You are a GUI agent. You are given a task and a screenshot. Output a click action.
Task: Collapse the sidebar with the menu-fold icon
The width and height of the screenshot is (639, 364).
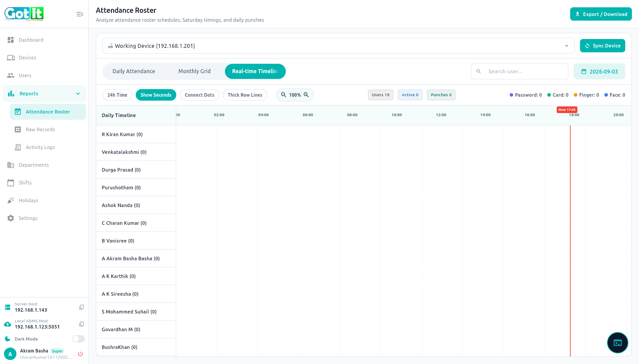point(80,14)
